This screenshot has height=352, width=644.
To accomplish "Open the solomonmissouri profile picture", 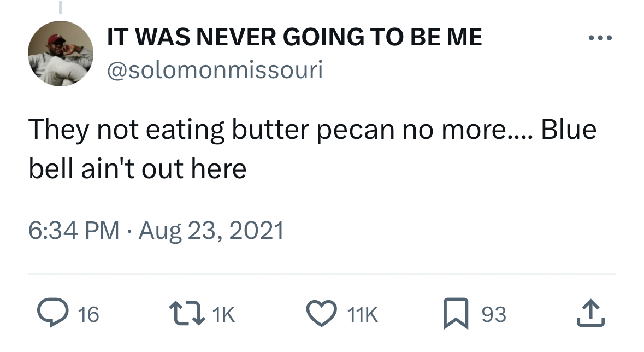I will point(61,54).
